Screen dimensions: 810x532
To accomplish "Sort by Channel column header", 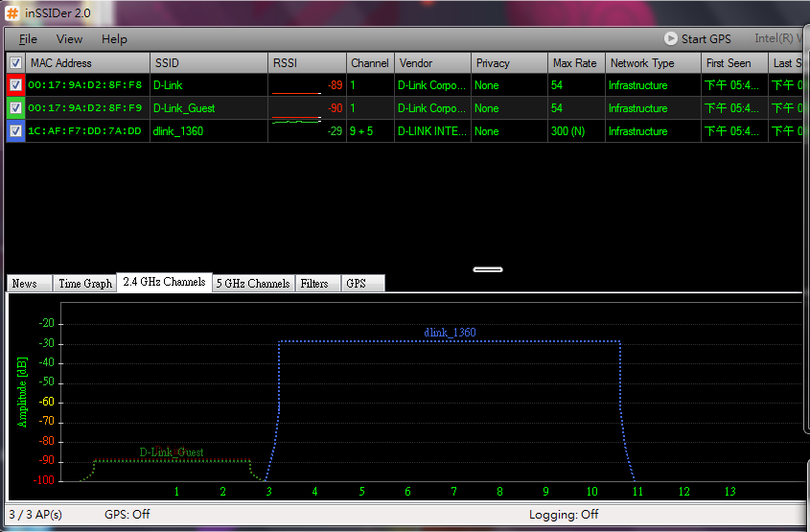I will click(370, 63).
